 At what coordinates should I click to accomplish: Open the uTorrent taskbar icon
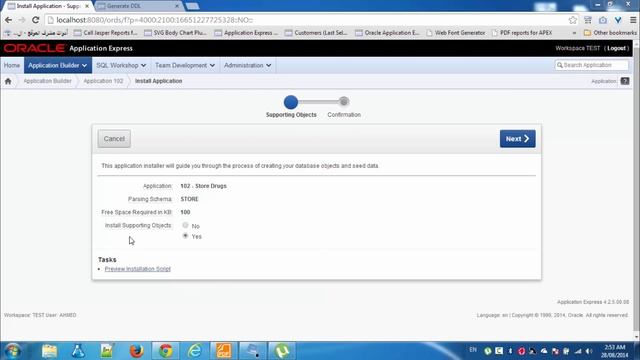[x=282, y=351]
